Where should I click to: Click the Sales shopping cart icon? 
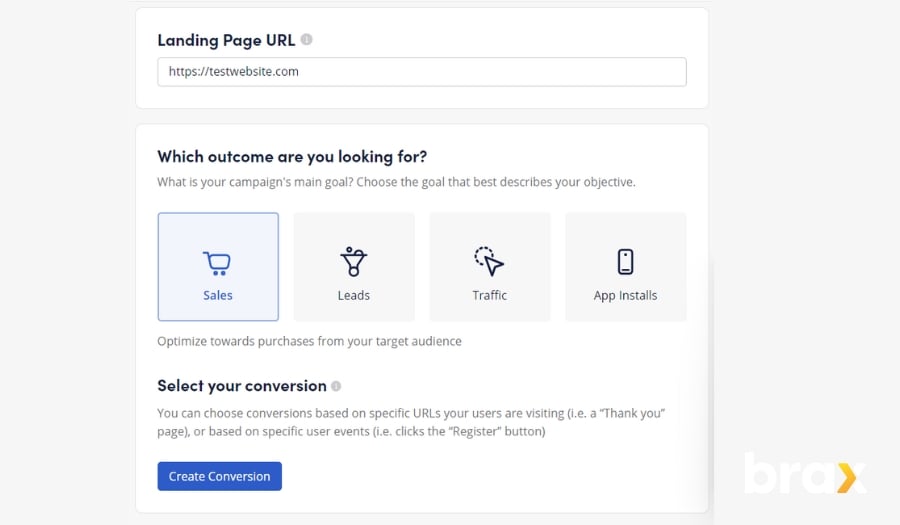(217, 263)
